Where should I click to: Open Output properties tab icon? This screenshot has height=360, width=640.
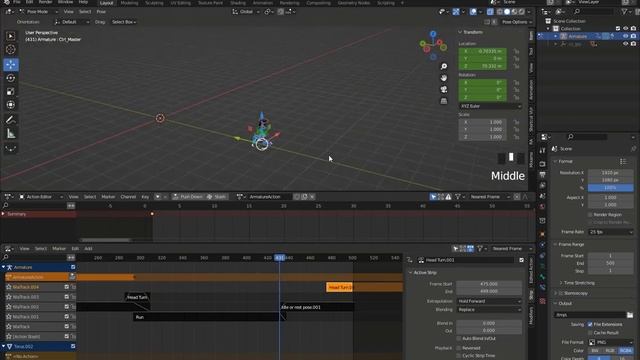coord(542,175)
